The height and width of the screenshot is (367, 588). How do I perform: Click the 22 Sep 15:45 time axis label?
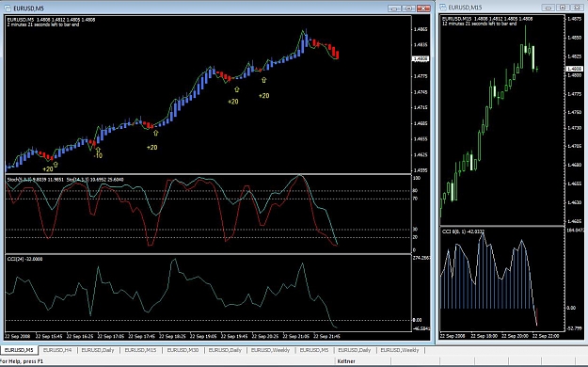point(49,336)
